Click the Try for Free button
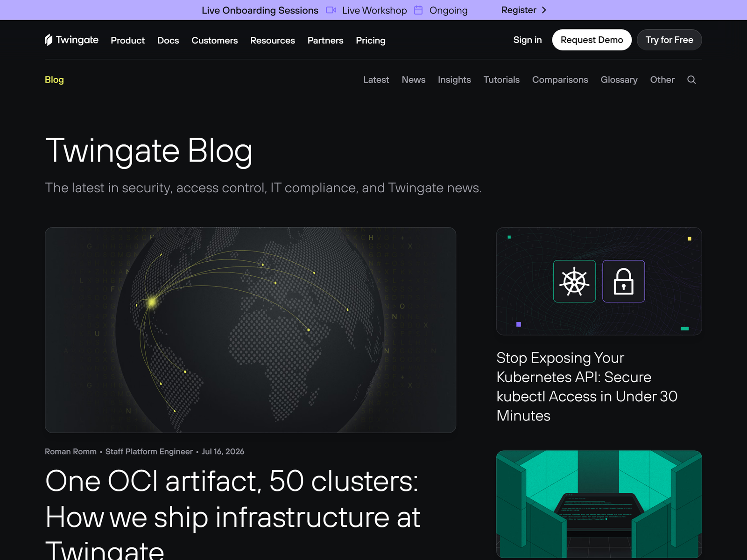 pos(669,40)
